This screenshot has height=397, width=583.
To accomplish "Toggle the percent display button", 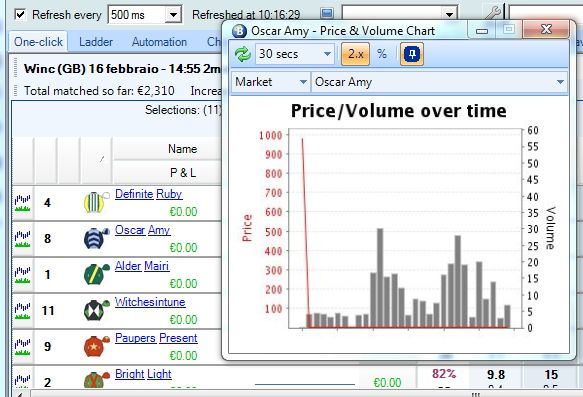I will coord(382,54).
